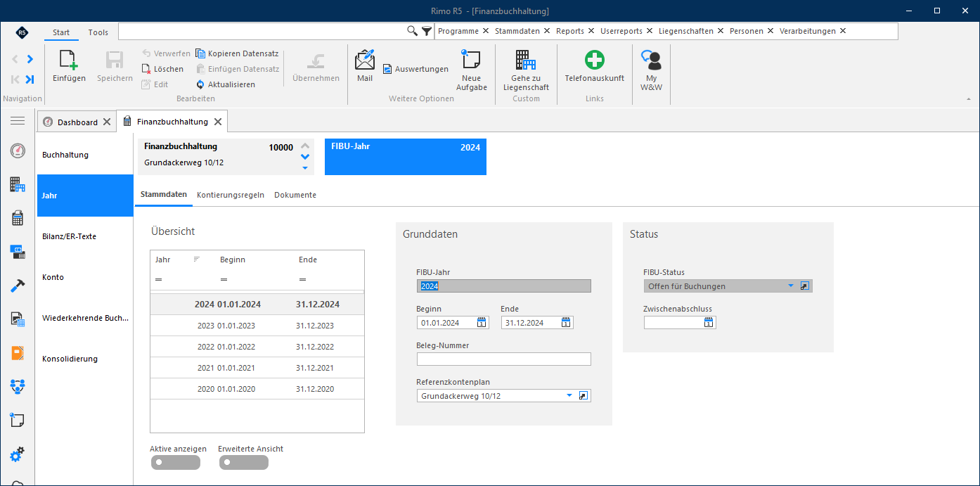
Task: Remove the Programme search tag
Action: pos(485,31)
